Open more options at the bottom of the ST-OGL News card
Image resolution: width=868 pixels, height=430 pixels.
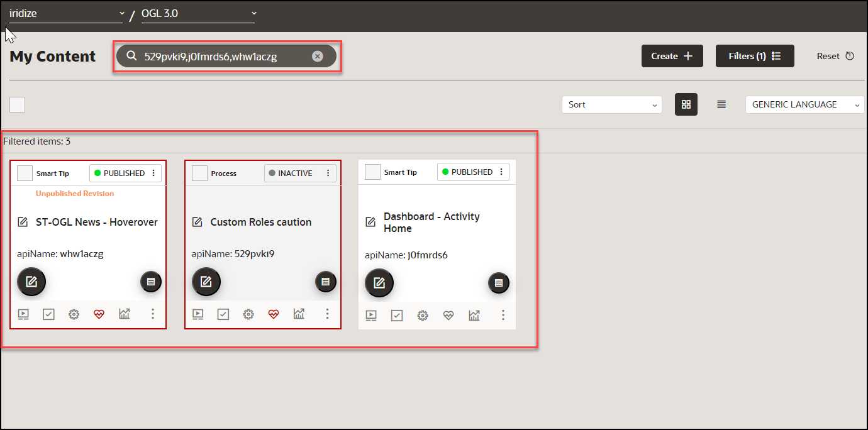point(152,314)
